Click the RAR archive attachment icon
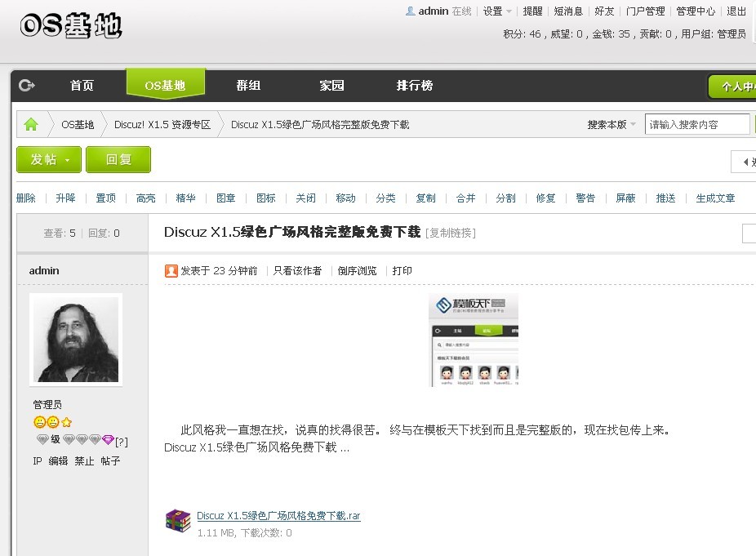The image size is (756, 556). click(178, 521)
